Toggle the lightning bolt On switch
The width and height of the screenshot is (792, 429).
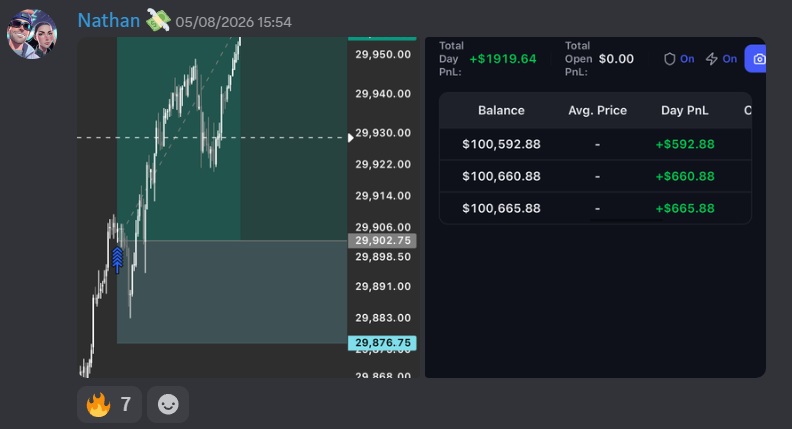[721, 59]
